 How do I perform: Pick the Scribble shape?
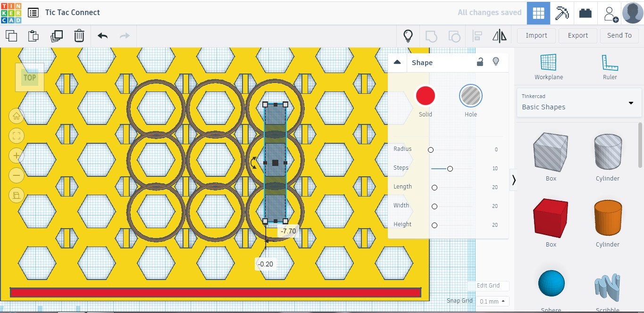pos(607,288)
